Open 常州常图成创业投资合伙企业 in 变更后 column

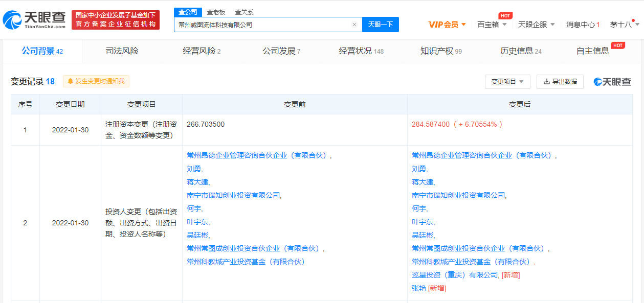point(480,248)
